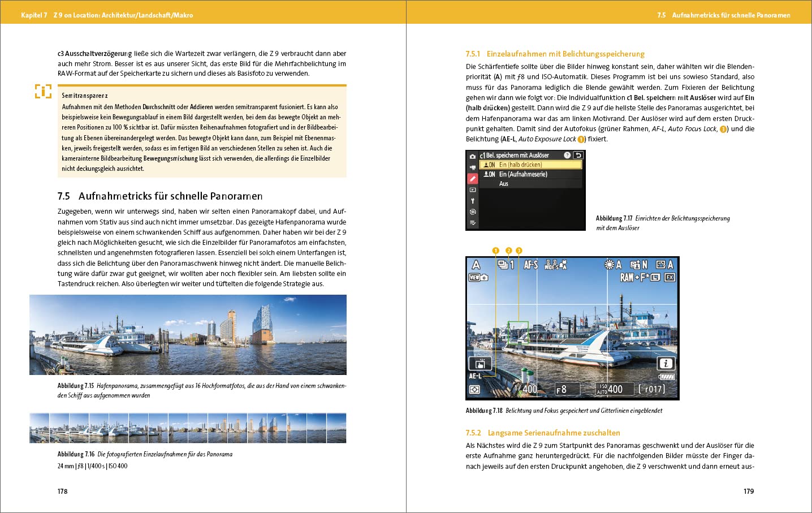
Task: Click the help question mark icon
Action: [567, 155]
